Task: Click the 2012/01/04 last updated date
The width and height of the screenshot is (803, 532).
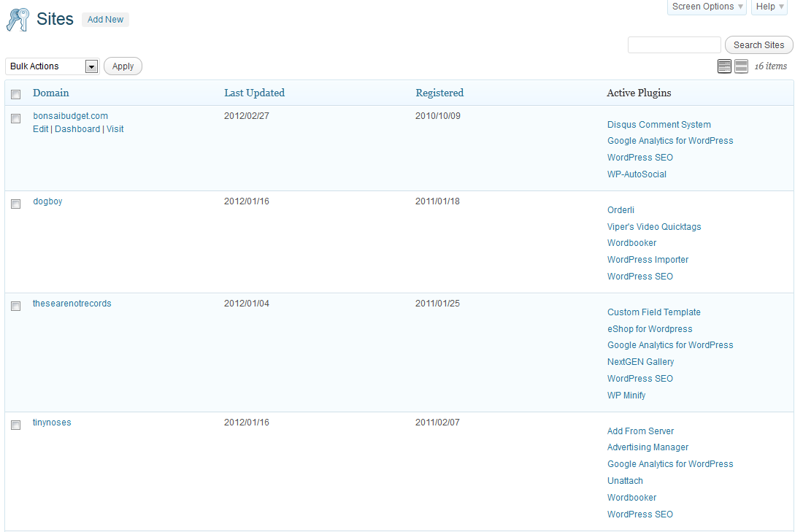Action: (246, 303)
